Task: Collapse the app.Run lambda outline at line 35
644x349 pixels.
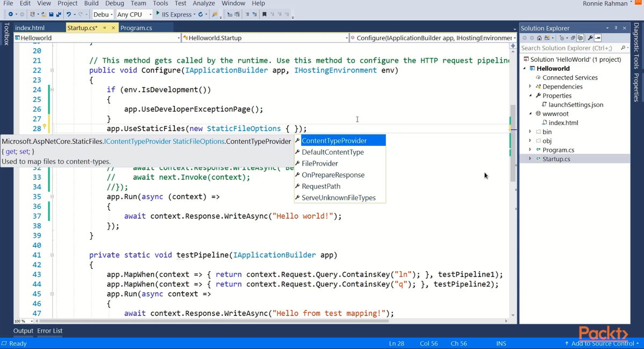Action: (52, 197)
